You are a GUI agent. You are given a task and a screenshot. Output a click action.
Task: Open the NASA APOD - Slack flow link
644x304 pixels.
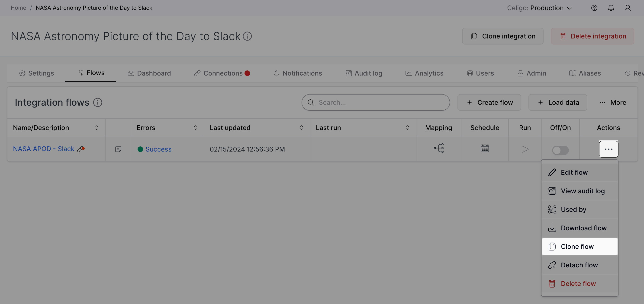pos(44,149)
